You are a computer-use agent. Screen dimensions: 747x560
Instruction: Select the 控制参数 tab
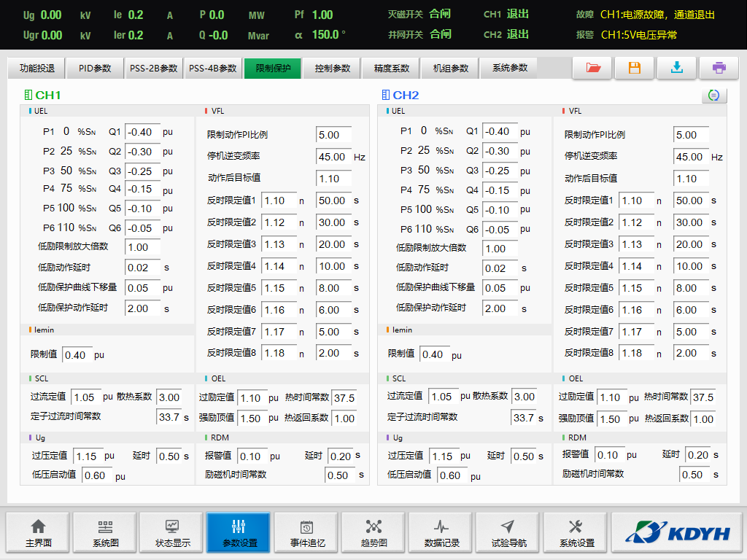[332, 69]
